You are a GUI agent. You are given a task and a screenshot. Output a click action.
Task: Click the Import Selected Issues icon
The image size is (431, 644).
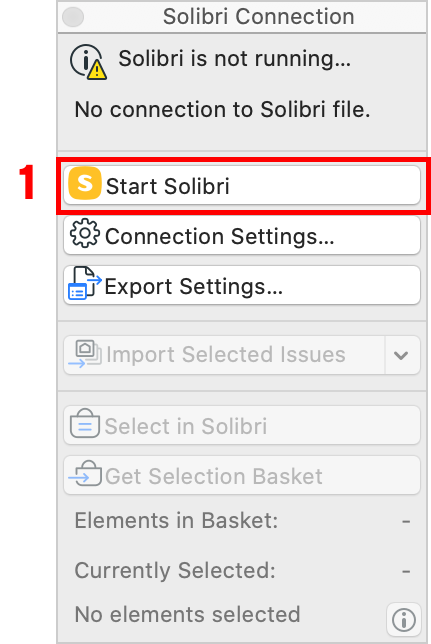coord(85,354)
